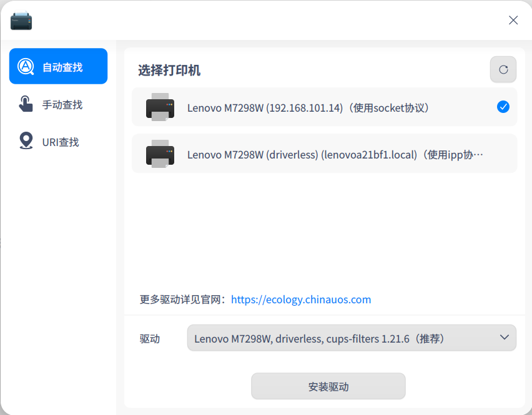
Task: Switch to the 手动查找 tab
Action: pyautogui.click(x=58, y=104)
